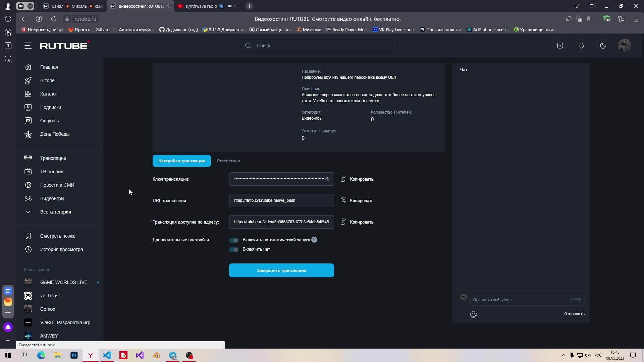644x362 pixels.
Task: Launch Photoshop from the taskbar
Action: point(74,355)
